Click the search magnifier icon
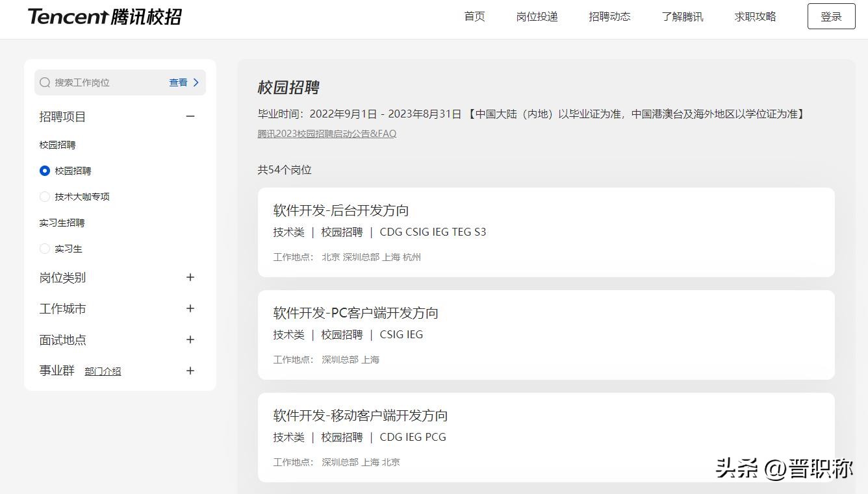 point(45,82)
